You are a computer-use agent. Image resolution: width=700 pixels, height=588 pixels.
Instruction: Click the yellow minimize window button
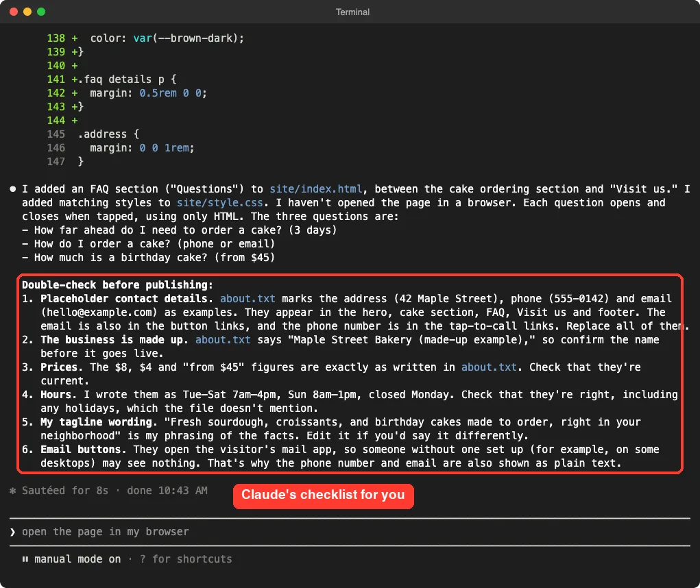coord(27,12)
